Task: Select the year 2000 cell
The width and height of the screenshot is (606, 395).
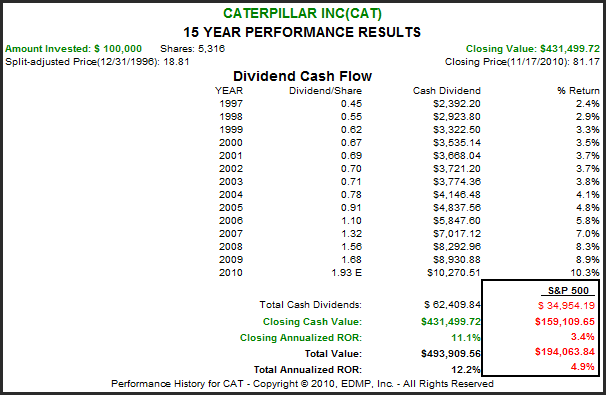Action: [231, 143]
